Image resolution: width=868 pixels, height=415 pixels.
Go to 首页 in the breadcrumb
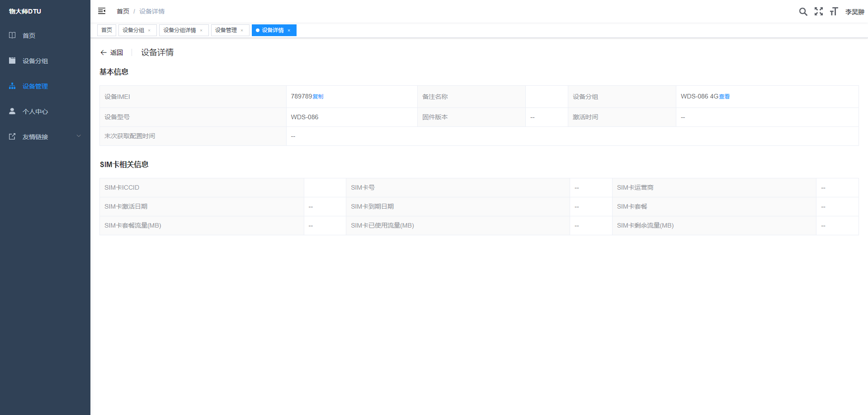(123, 11)
